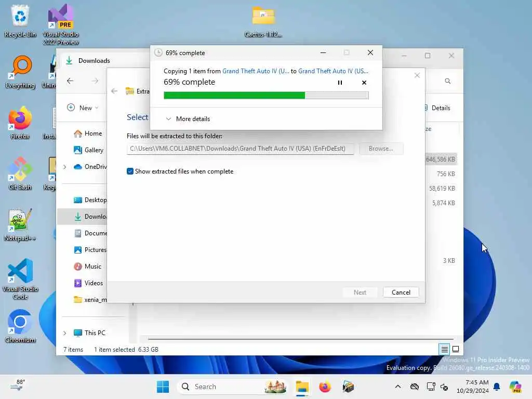
Task: Open Gallery in the navigation pane
Action: 89,150
